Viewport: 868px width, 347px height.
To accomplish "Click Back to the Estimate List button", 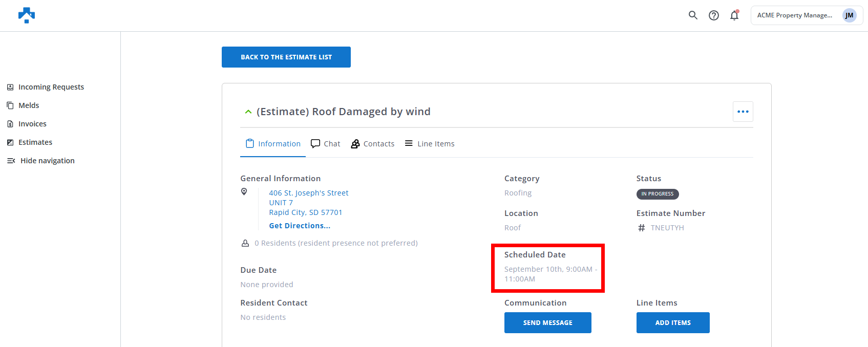I will click(x=286, y=57).
